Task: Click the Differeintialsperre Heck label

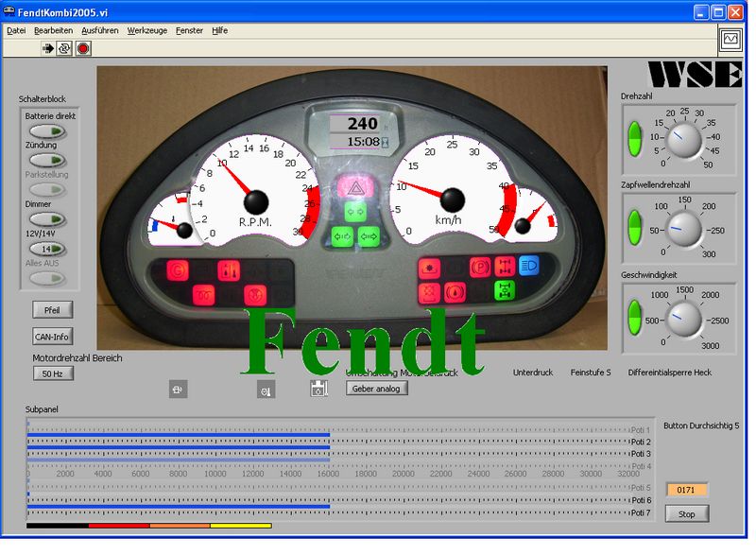Action: [670, 373]
